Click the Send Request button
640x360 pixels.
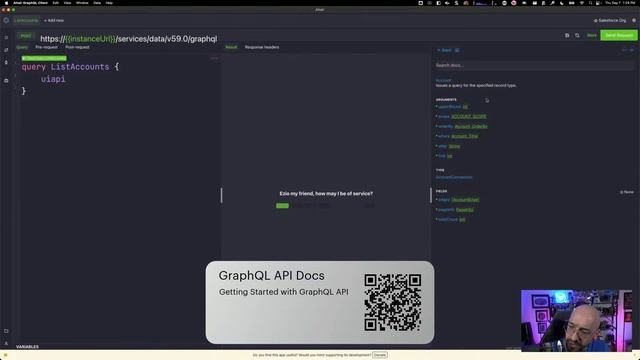coord(619,36)
